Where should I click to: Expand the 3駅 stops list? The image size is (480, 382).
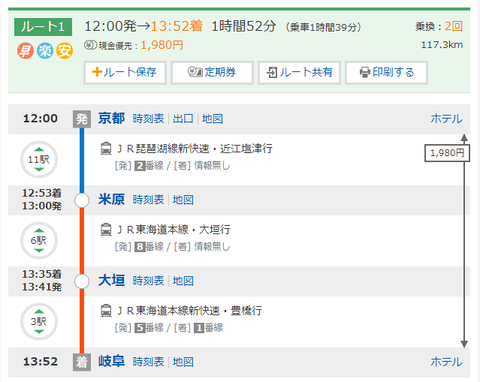[x=39, y=322]
